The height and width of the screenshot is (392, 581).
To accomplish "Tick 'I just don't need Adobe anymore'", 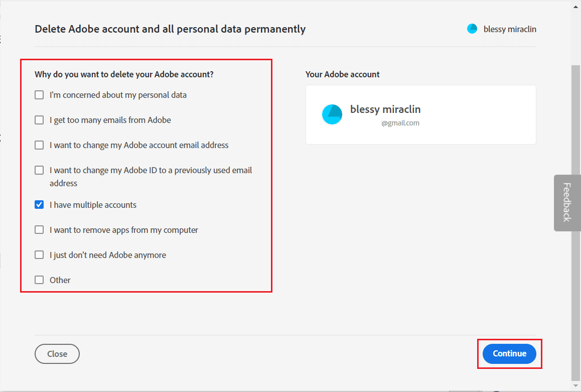I will [x=39, y=255].
